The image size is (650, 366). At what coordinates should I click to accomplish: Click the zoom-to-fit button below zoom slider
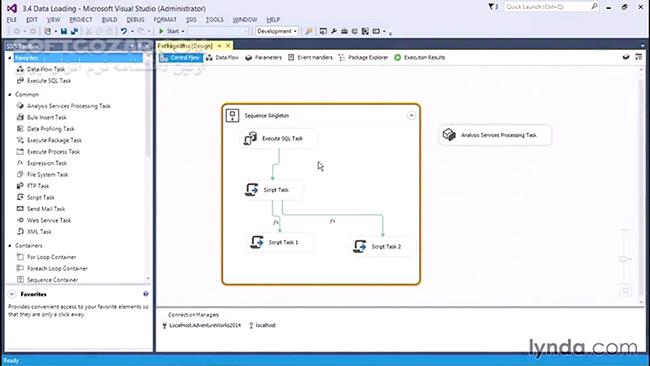pyautogui.click(x=626, y=290)
